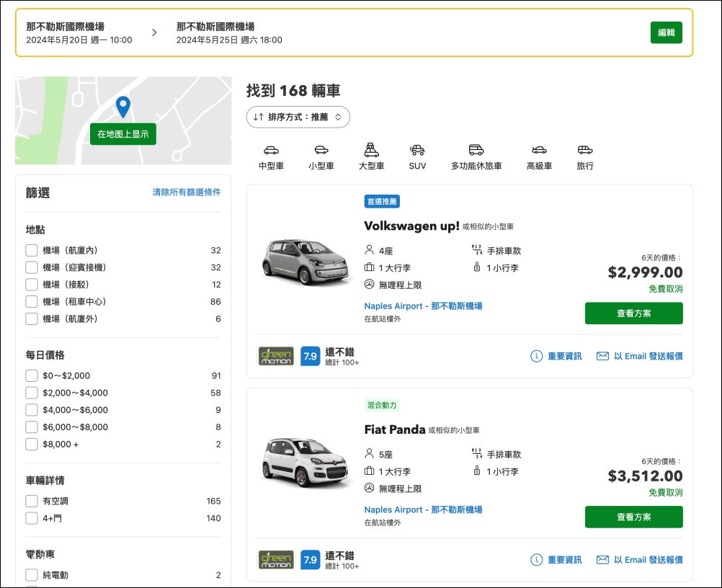The height and width of the screenshot is (588, 722).
Task: Tick the $2,000～$4,000 daily price filter
Action: point(31,393)
